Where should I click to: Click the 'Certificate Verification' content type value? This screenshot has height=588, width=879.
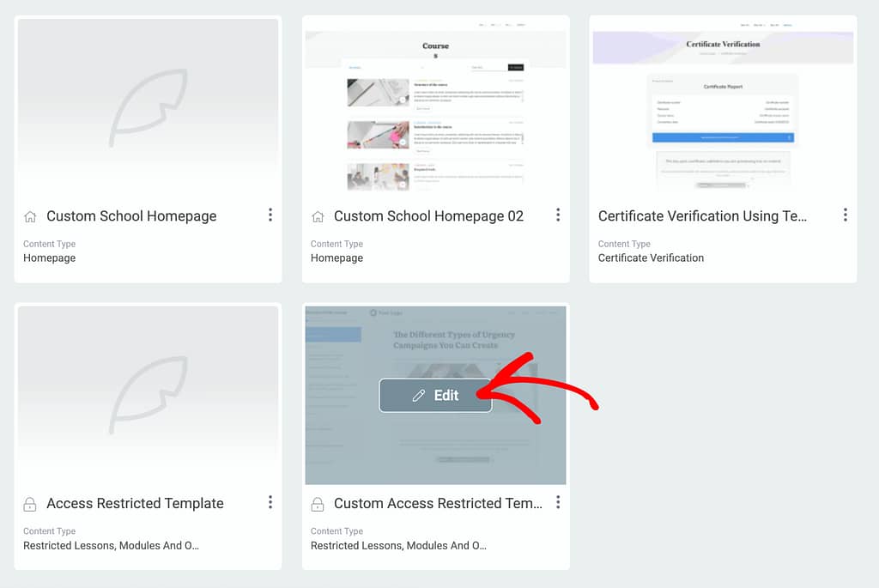point(651,258)
